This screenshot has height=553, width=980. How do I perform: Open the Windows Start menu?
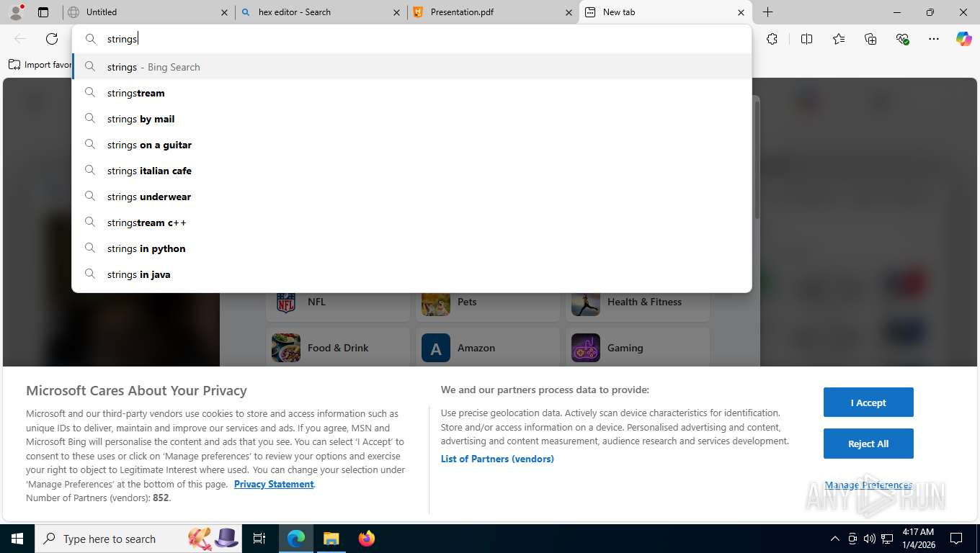pyautogui.click(x=17, y=539)
